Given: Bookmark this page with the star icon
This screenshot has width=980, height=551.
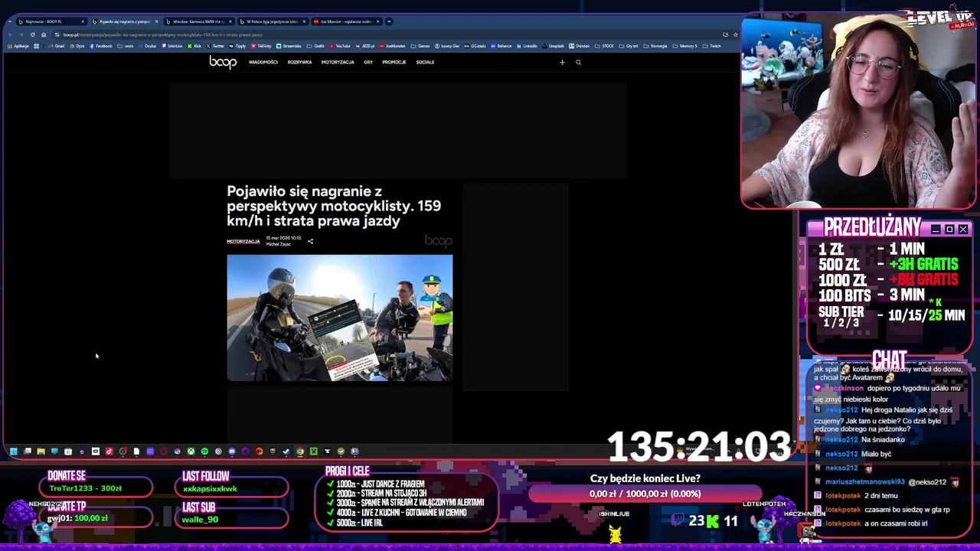Looking at the screenshot, I should (736, 34).
